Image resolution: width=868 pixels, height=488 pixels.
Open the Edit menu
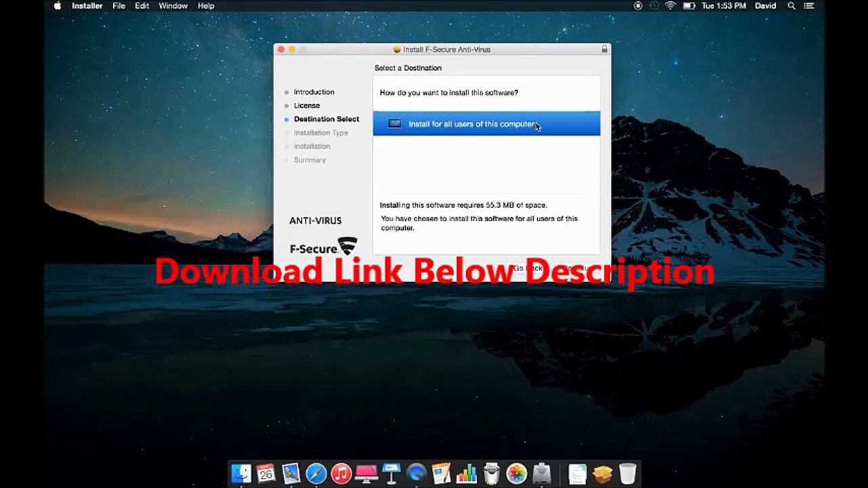pos(142,6)
